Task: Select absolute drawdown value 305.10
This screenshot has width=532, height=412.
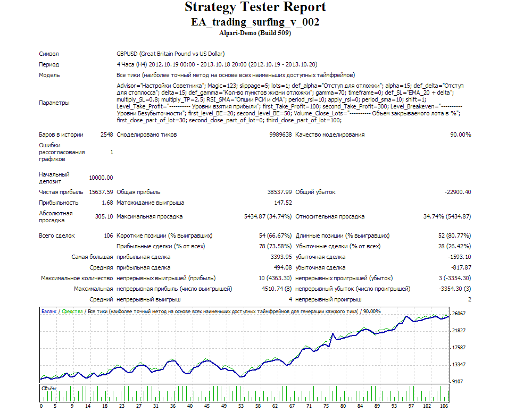Action: [104, 216]
